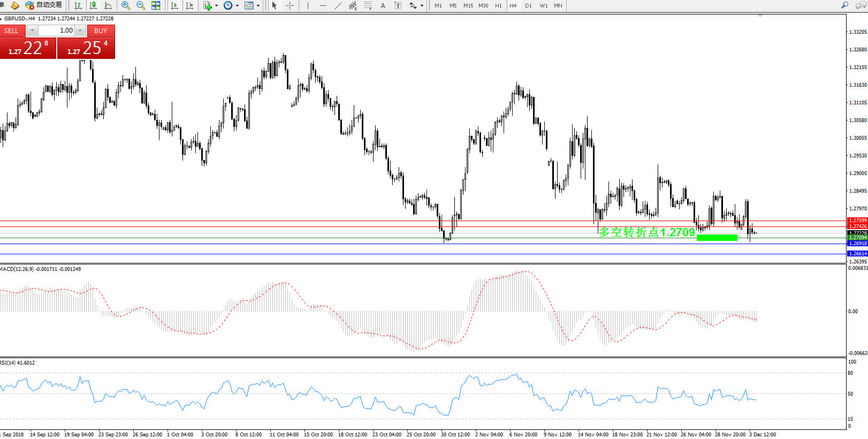Switch to the M15 timeframe
Viewport: 868px width, 439px height.
pyautogui.click(x=468, y=5)
